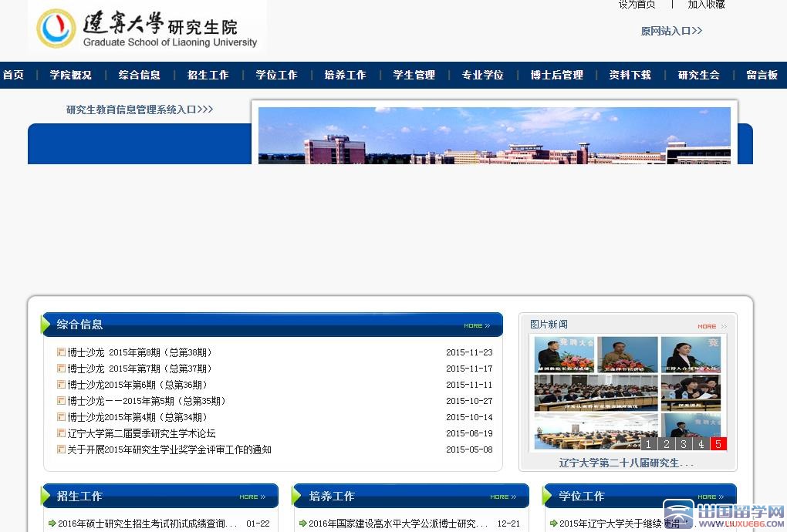Open 博士后管理 in the navigation bar
This screenshot has width=787, height=532.
556,75
